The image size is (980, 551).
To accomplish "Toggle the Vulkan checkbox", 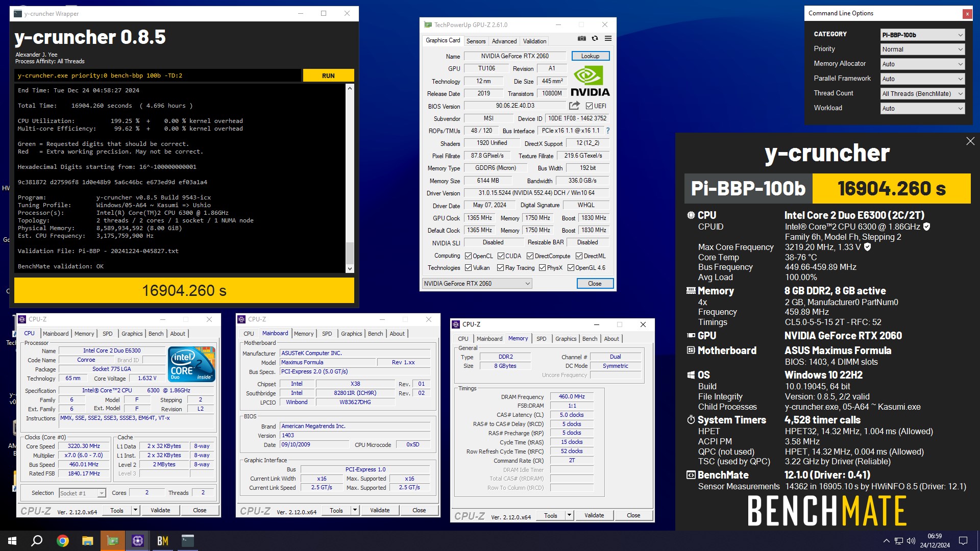I will 468,268.
